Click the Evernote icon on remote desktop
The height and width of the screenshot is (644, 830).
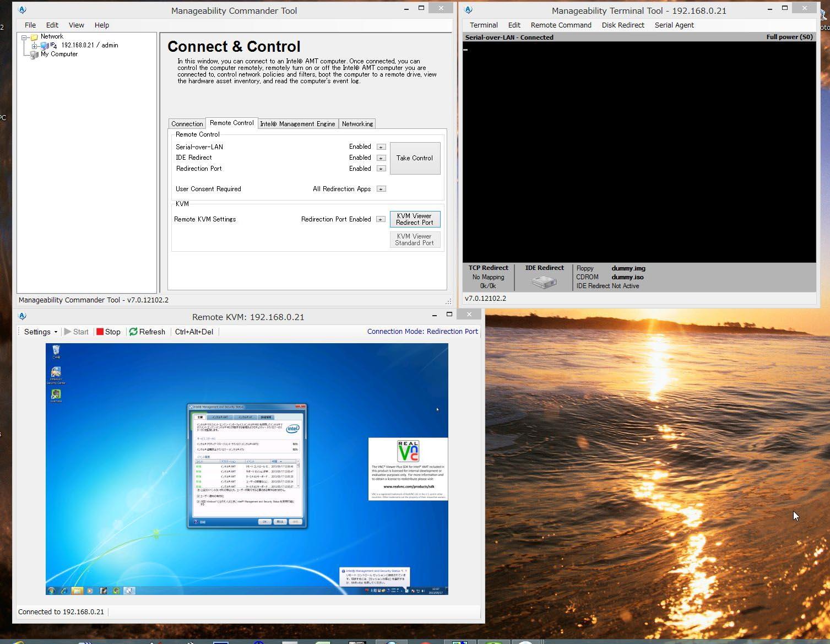(x=56, y=396)
